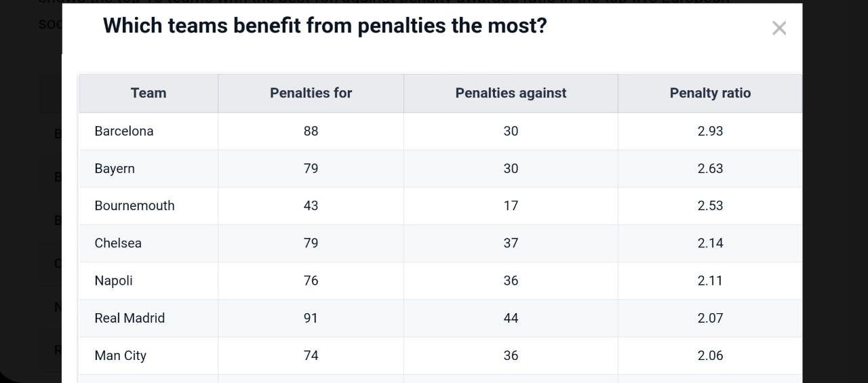Select the Real Madrid team cell
868x383 pixels.
click(x=130, y=318)
